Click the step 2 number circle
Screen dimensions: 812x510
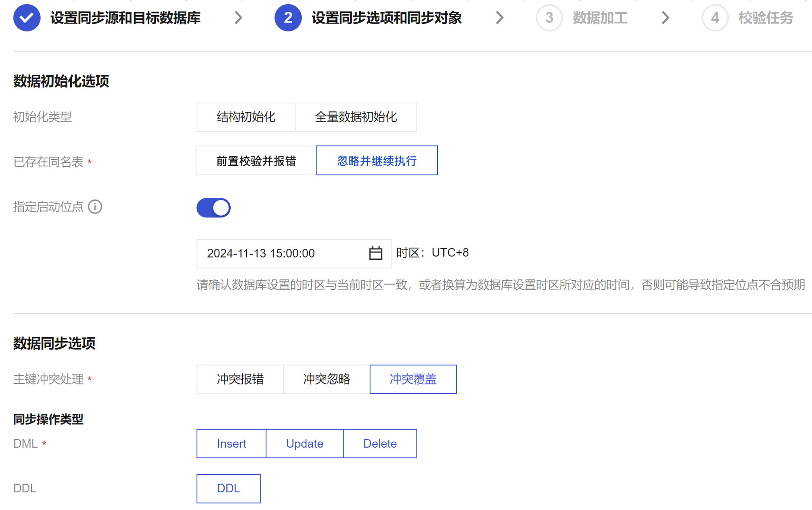coord(288,18)
